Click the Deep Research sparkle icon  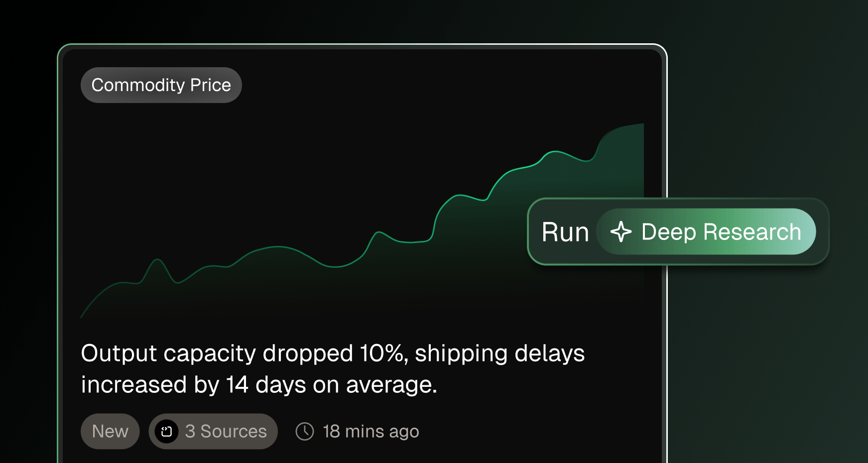pyautogui.click(x=621, y=232)
